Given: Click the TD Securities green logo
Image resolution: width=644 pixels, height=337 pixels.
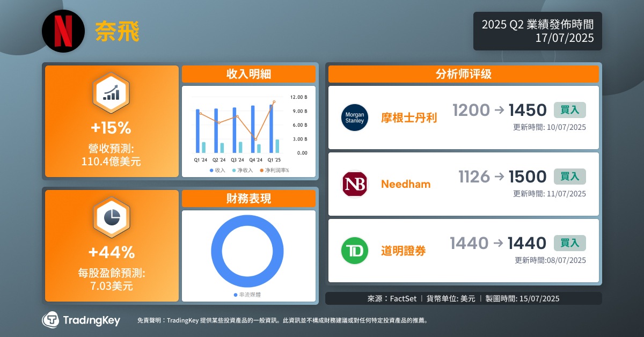Looking at the screenshot, I should pyautogui.click(x=354, y=251).
